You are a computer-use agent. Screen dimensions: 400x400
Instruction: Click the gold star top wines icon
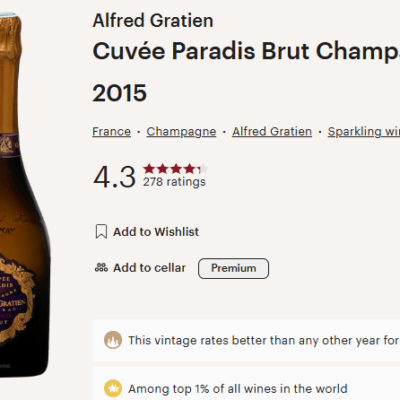click(x=113, y=389)
